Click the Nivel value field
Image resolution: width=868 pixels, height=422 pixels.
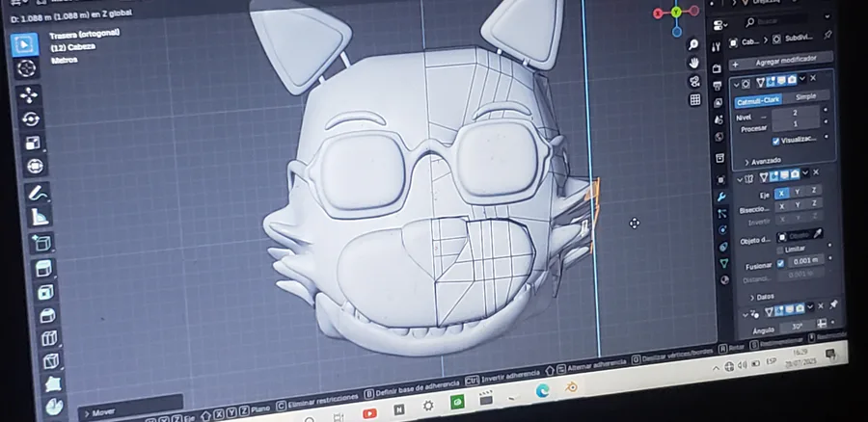point(795,113)
